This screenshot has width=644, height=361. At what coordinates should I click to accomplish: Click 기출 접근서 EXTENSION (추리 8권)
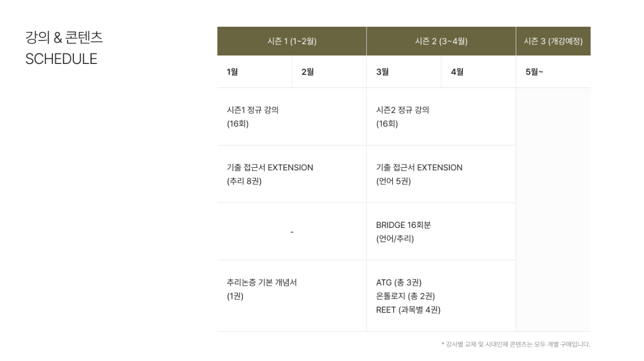[270, 174]
